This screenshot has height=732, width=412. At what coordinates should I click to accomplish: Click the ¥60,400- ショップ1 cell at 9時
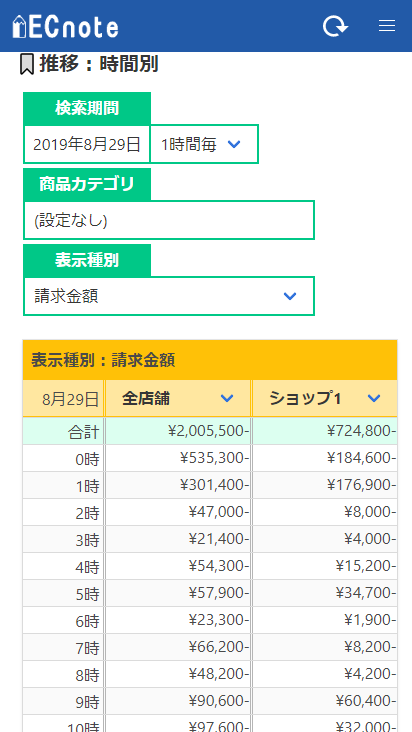coord(325,701)
